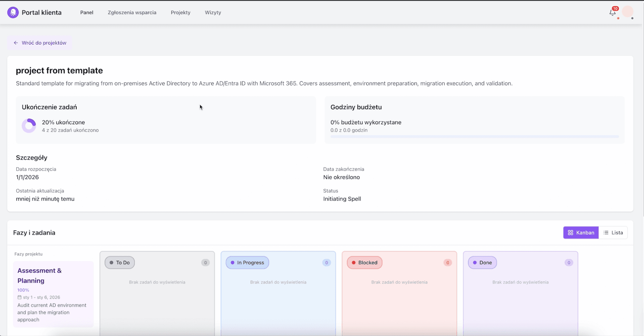644x336 pixels.
Task: Click the Done column badge
Action: click(x=482, y=262)
